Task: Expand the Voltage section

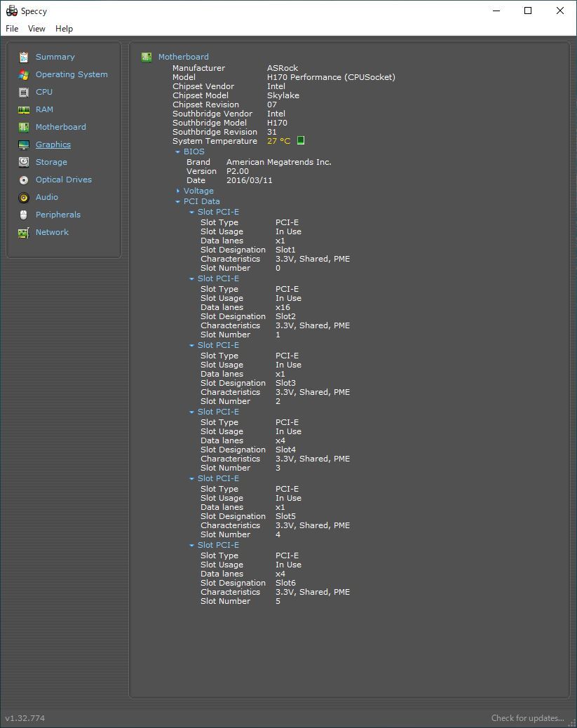Action: click(x=177, y=191)
